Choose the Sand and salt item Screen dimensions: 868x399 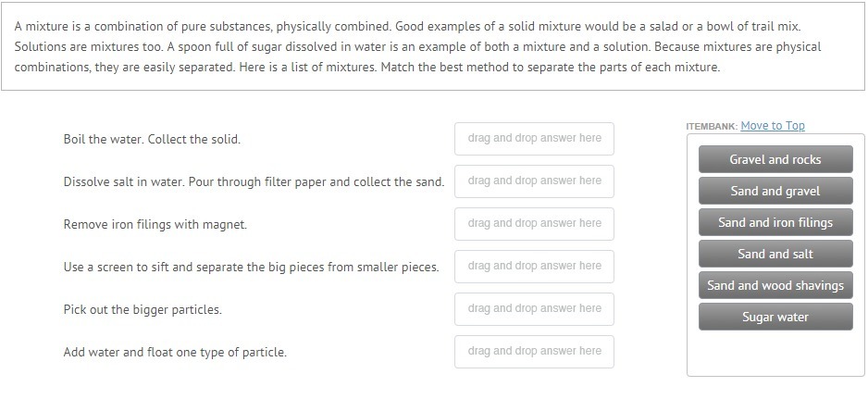pos(775,254)
